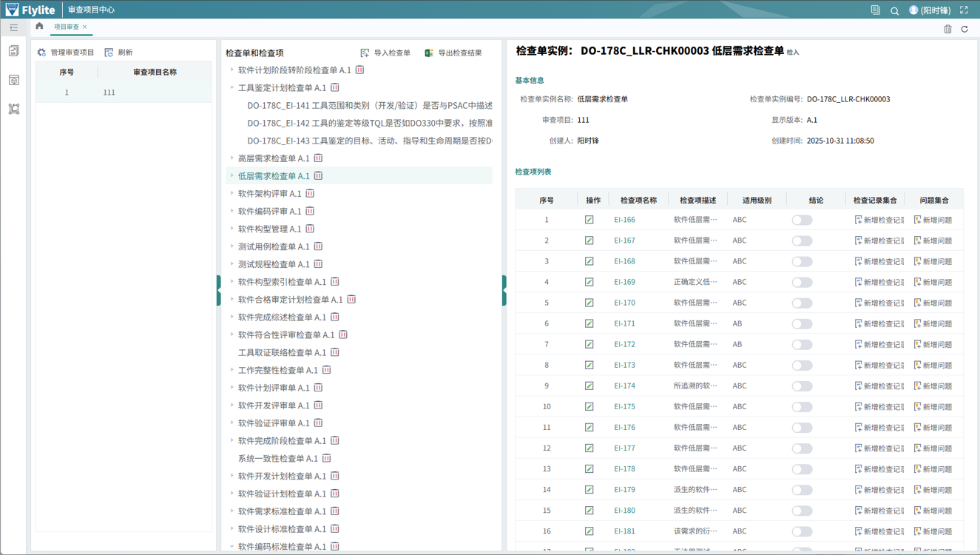Click the search icon in top bar
Viewport: 980px width, 555px height.
[894, 10]
